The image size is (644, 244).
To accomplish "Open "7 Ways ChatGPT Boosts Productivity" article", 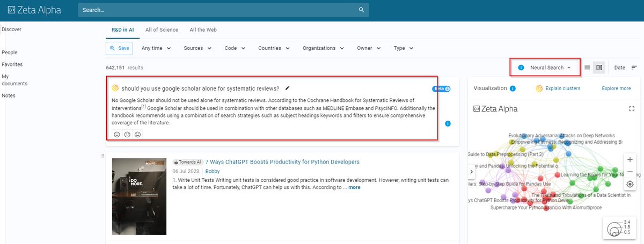I will click(x=282, y=161).
